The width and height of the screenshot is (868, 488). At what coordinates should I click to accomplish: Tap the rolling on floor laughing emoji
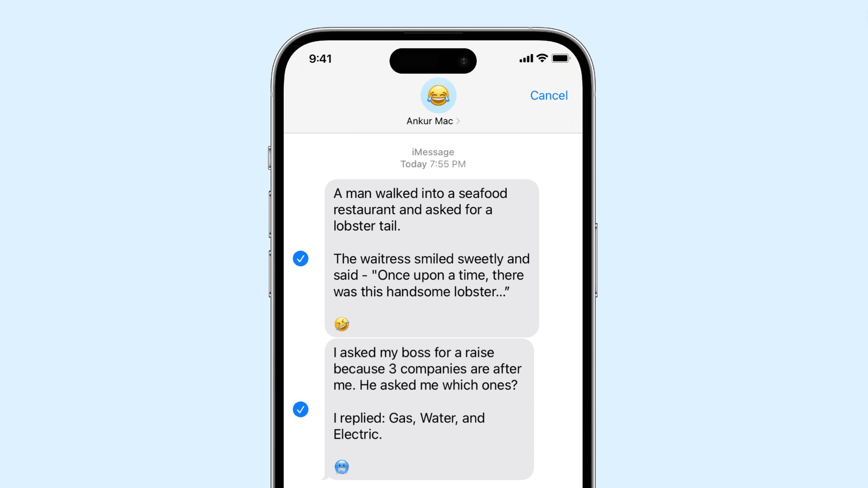coord(341,324)
